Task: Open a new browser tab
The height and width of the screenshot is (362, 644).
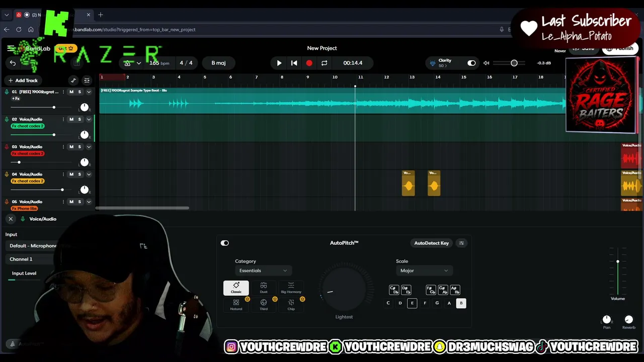Action: [x=101, y=15]
